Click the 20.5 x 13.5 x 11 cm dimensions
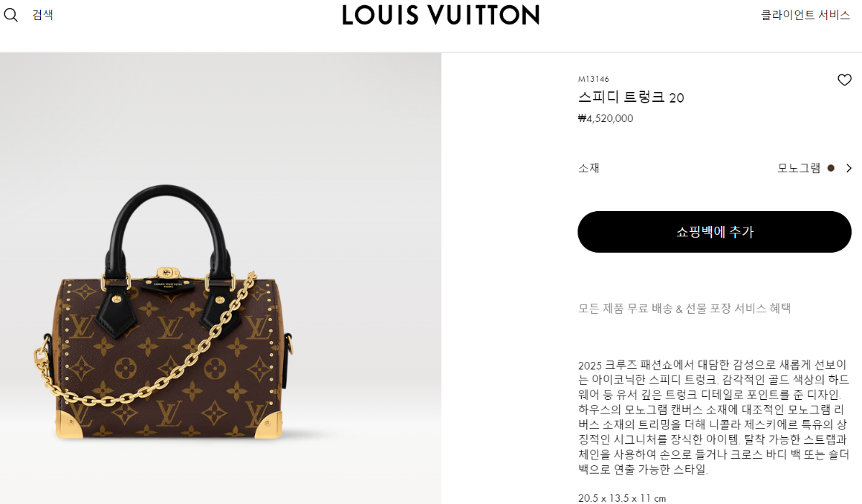Image resolution: width=862 pixels, height=504 pixels. pos(622,498)
